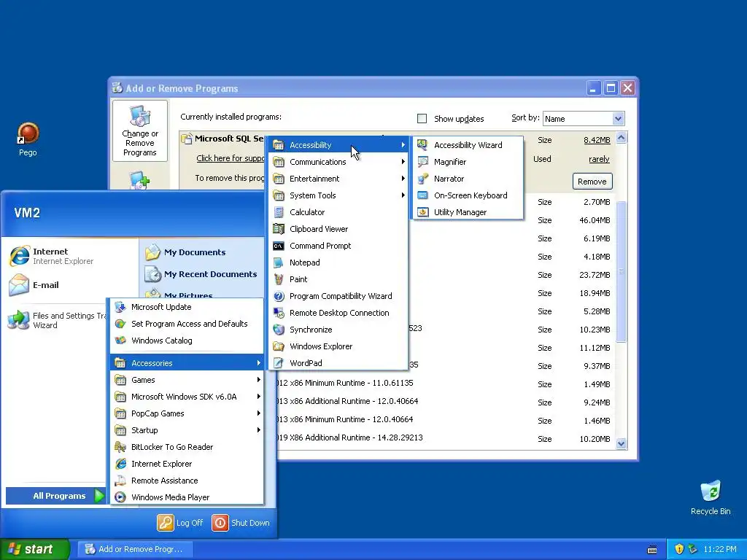Launch Calculator from Accessories menu
The image size is (747, 560).
(x=338, y=212)
